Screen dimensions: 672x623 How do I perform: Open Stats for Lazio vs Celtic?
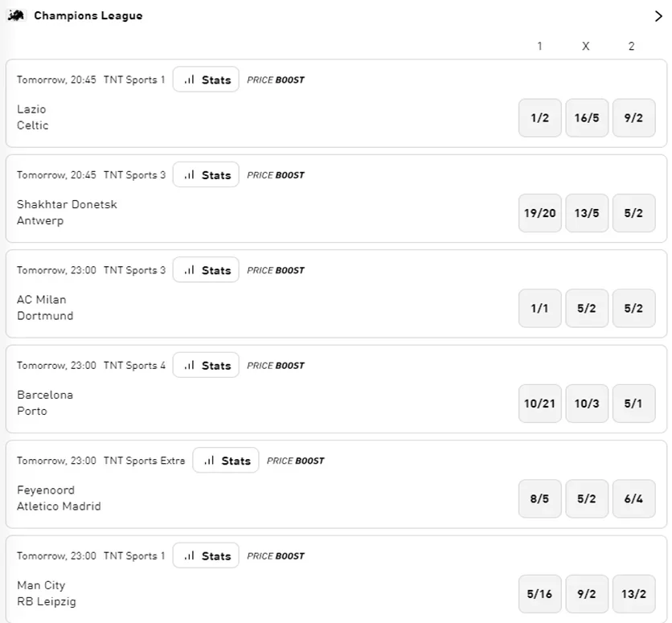tap(206, 80)
